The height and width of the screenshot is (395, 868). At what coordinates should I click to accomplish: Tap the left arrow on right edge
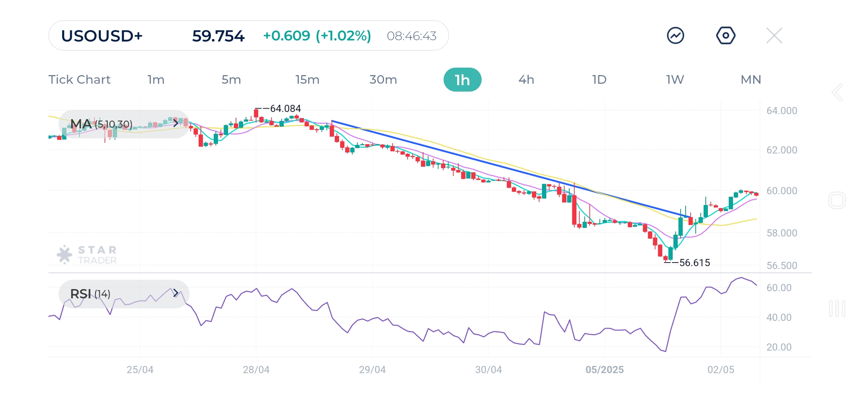(837, 92)
